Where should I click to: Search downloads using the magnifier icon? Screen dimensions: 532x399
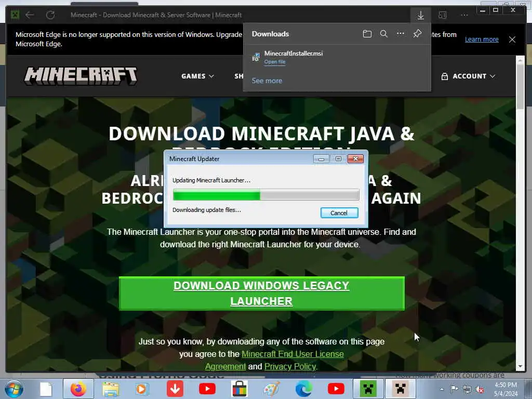384,34
